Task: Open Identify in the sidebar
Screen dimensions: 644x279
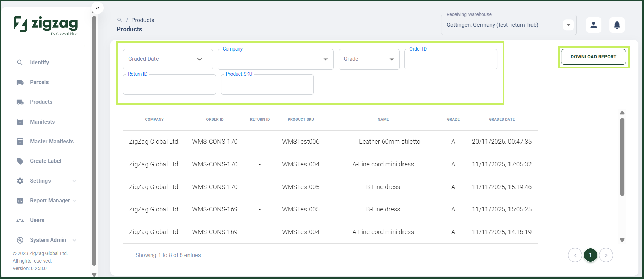Action: click(x=39, y=63)
